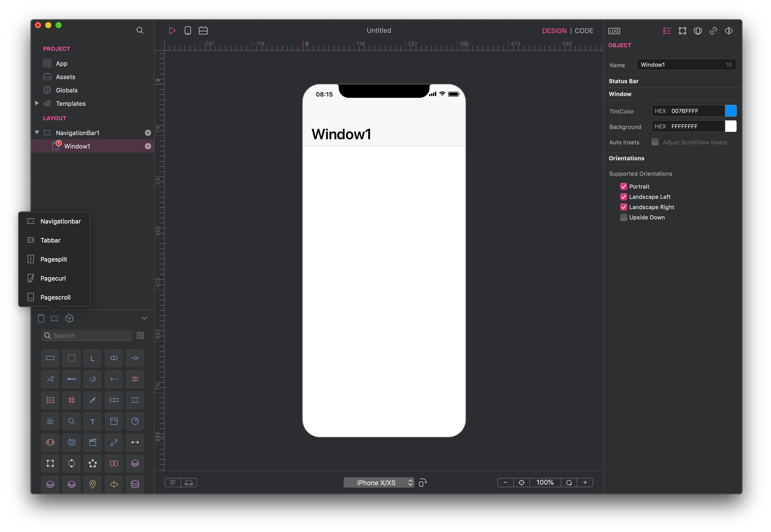The height and width of the screenshot is (532, 771).
Task: Click plus button next to NavigationBar1
Action: 148,133
